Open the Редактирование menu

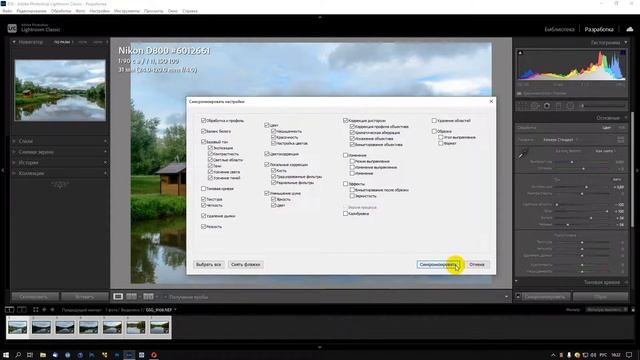31,11
